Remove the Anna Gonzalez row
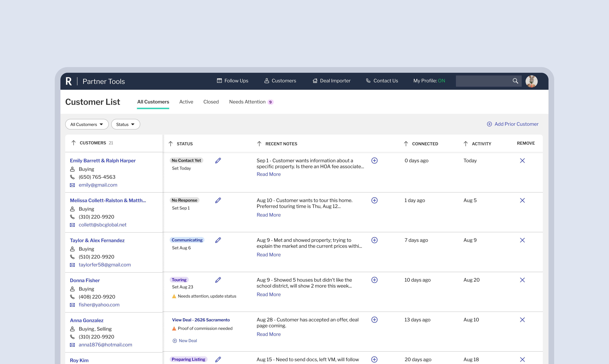 pyautogui.click(x=522, y=320)
